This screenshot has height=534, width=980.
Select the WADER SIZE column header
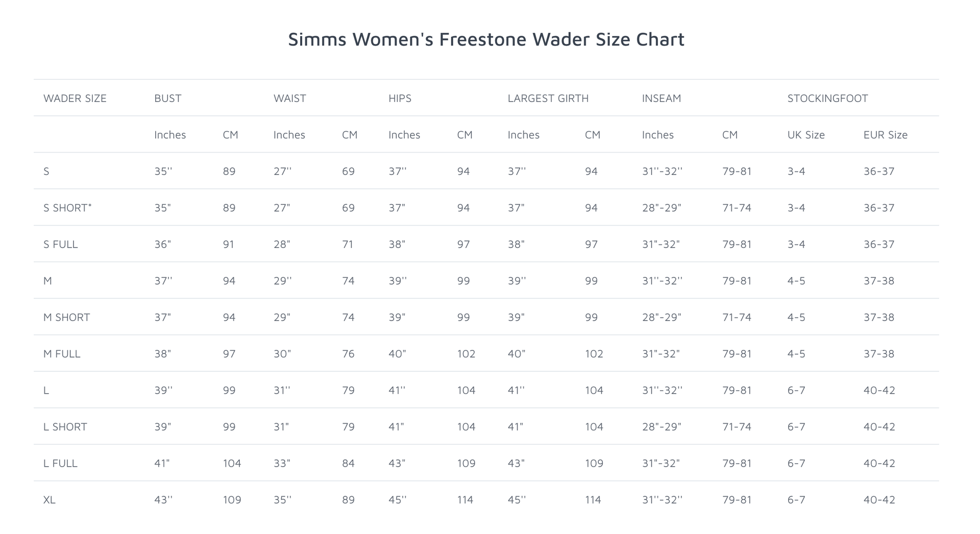tap(75, 98)
